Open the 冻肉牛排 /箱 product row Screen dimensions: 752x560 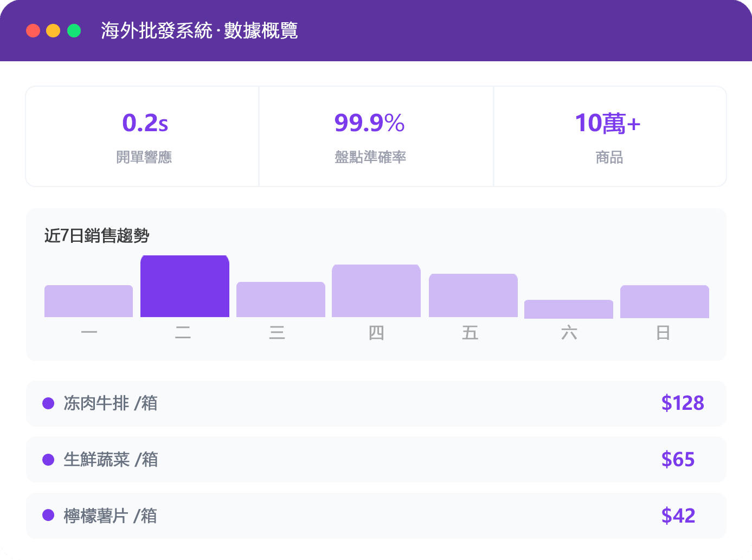pyautogui.click(x=376, y=403)
